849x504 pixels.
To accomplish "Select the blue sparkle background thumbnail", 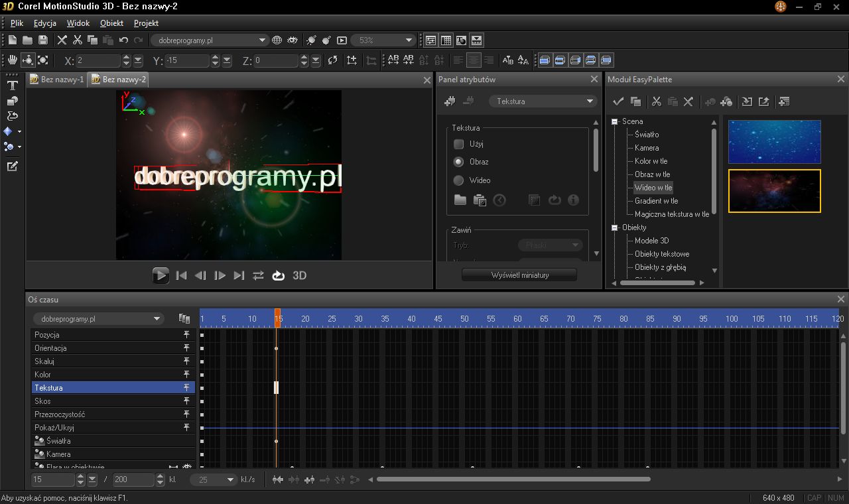I will click(774, 141).
